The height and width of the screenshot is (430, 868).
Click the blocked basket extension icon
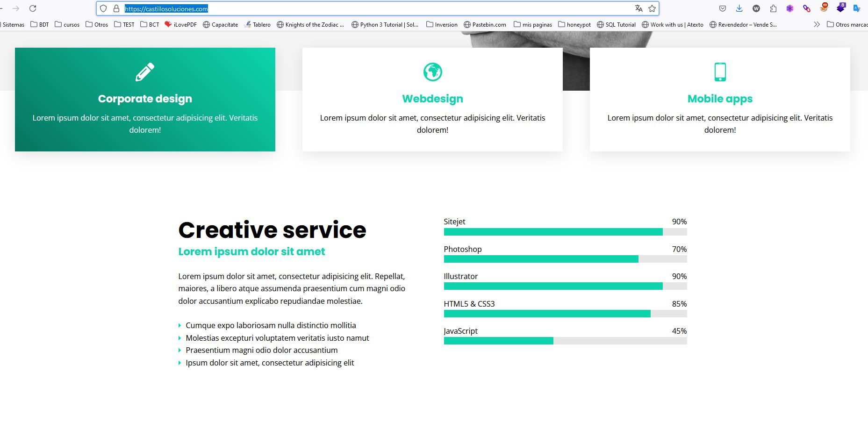click(824, 7)
